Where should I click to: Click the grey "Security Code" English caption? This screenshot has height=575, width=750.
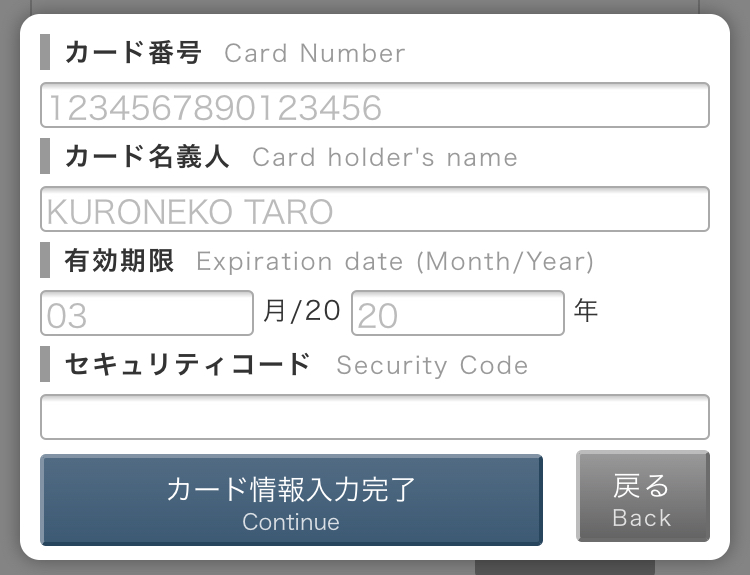point(432,365)
